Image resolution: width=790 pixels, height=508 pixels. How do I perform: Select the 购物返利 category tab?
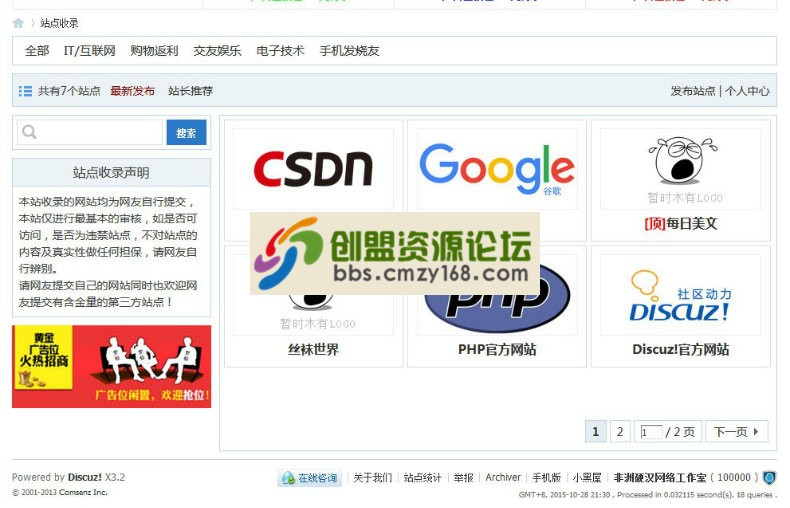(154, 51)
